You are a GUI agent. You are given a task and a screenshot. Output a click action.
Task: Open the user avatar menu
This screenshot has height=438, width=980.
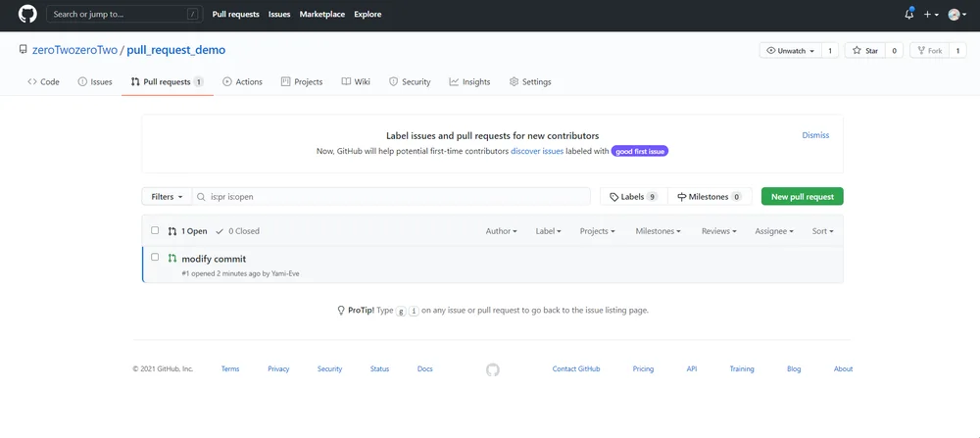click(956, 15)
